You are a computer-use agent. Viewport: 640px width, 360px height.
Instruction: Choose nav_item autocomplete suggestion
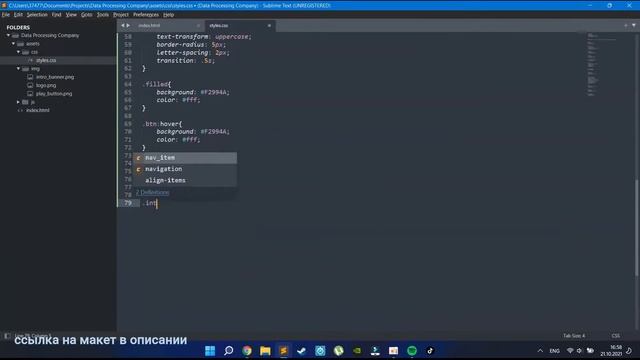tap(185, 158)
